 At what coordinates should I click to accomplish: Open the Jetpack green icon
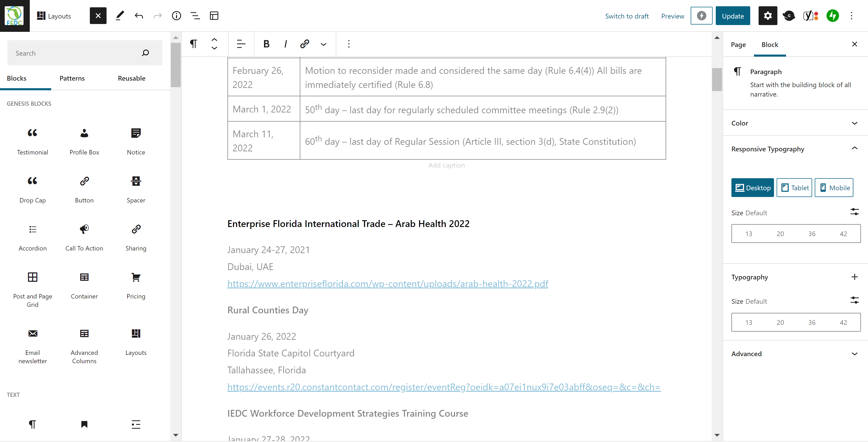pyautogui.click(x=833, y=16)
